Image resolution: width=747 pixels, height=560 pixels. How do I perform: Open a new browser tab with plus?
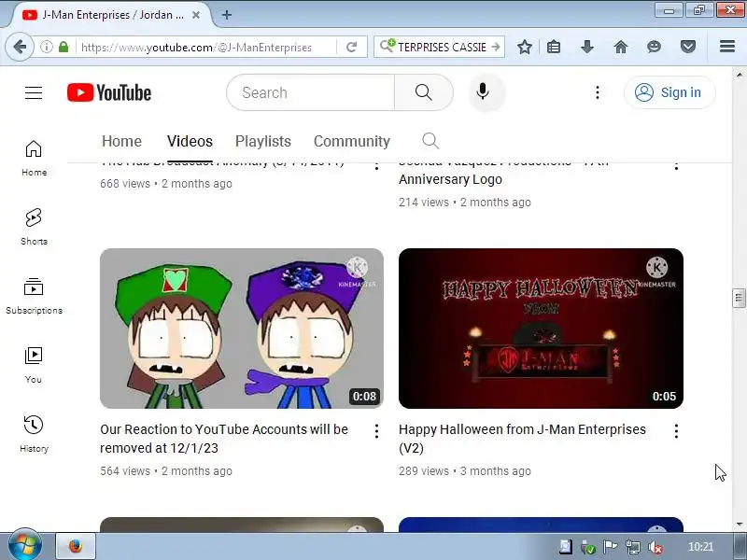[x=227, y=15]
